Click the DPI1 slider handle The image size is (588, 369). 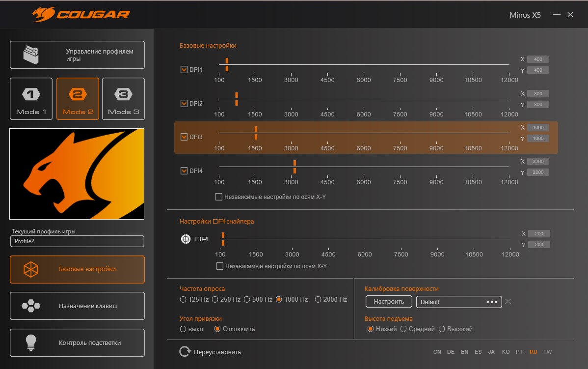coord(227,64)
